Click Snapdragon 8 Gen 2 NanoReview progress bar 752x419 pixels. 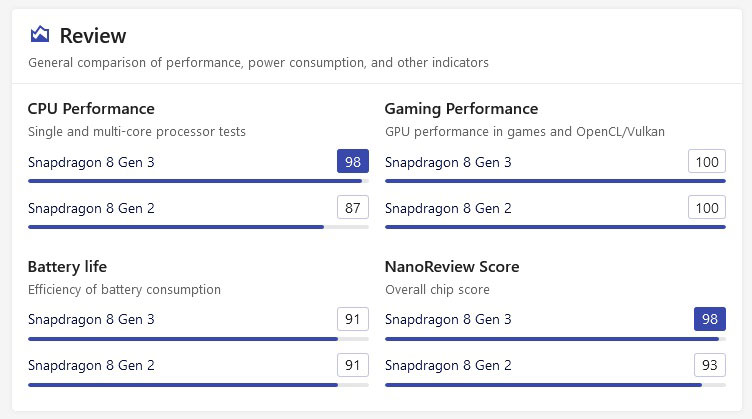(x=555, y=385)
